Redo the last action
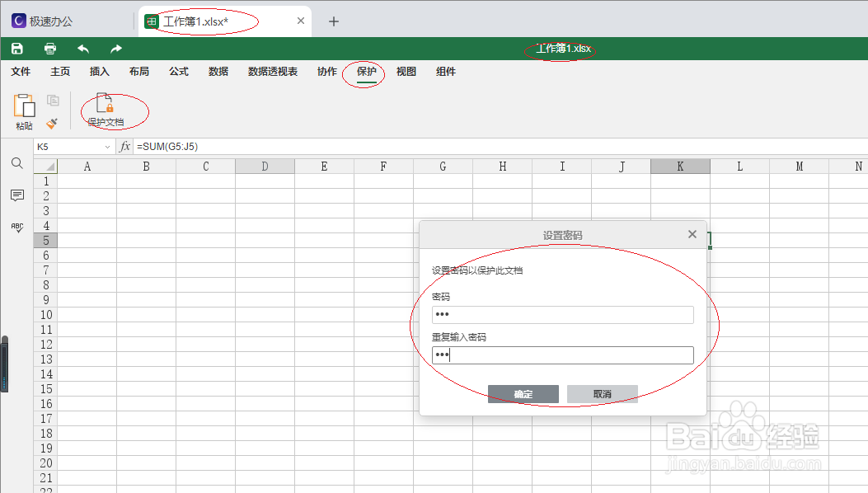The height and width of the screenshot is (493, 868). pos(114,48)
